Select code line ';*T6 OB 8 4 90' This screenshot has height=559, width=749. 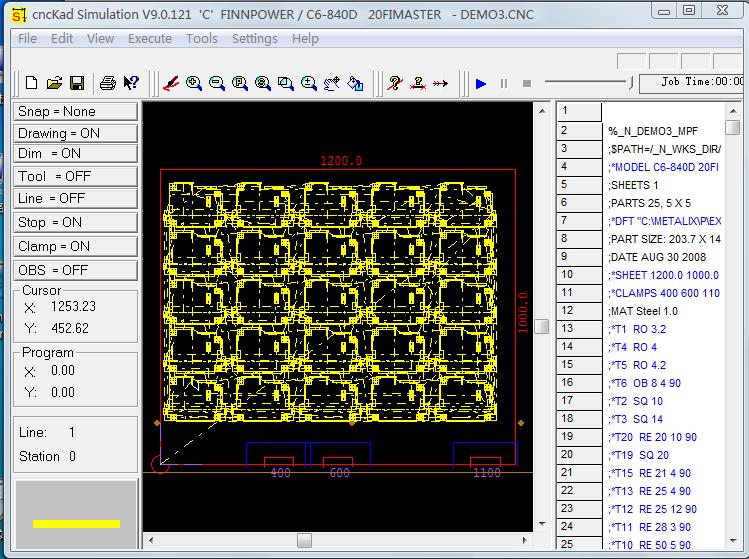point(644,383)
